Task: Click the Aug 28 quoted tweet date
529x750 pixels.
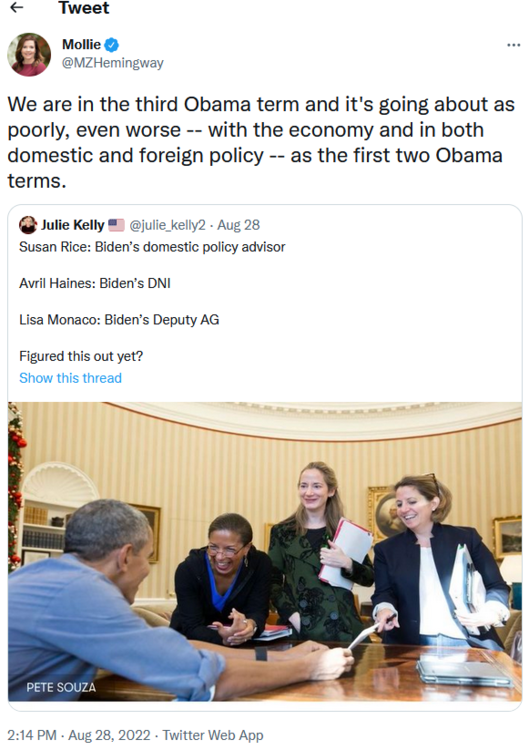Action: click(239, 225)
